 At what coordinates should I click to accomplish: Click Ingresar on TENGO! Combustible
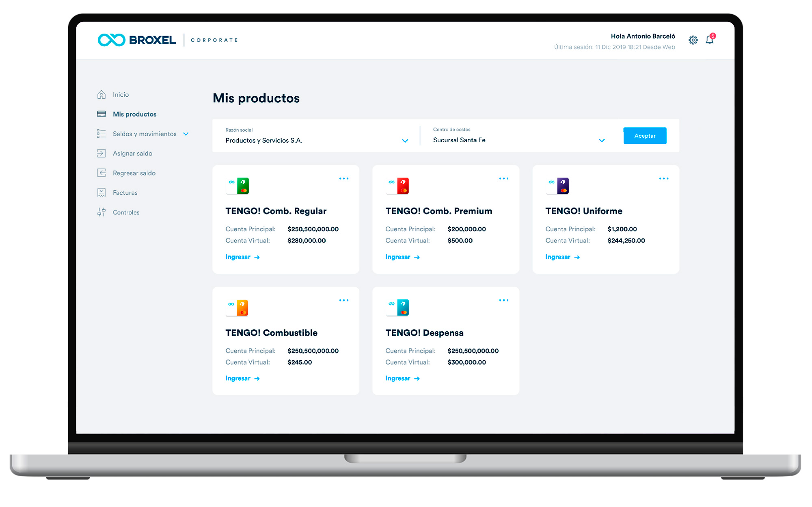242,378
